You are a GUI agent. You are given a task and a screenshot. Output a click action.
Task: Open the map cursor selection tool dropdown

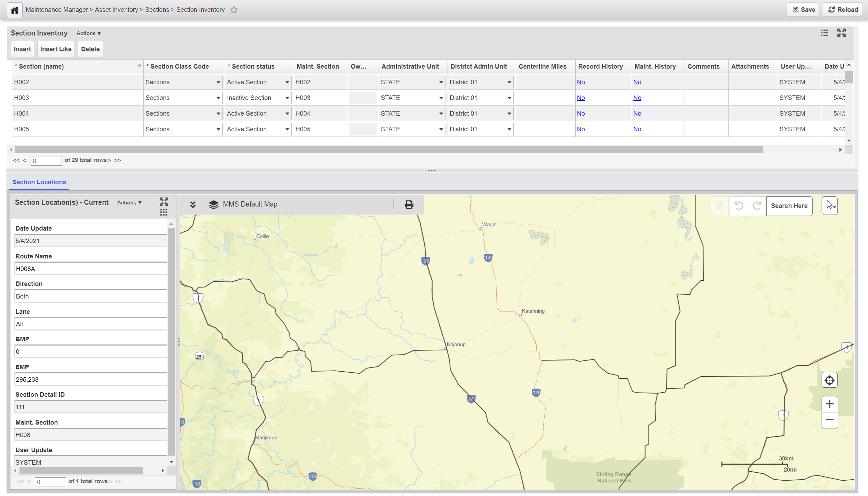pos(830,206)
